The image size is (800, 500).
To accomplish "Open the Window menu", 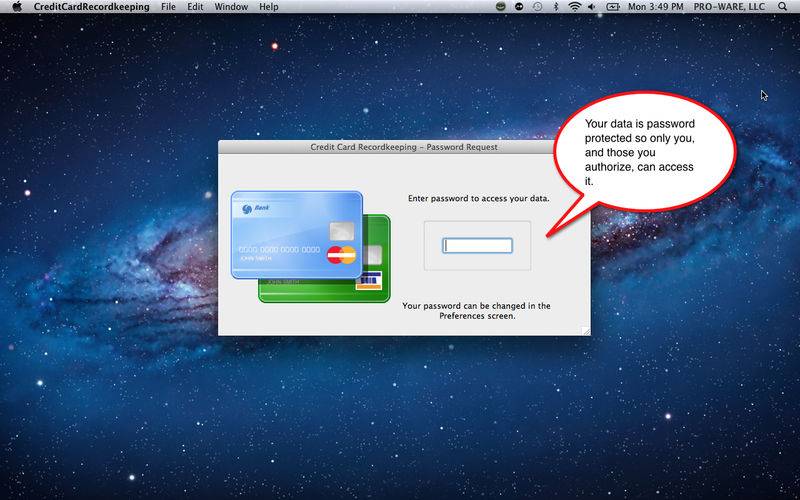I will 231,7.
